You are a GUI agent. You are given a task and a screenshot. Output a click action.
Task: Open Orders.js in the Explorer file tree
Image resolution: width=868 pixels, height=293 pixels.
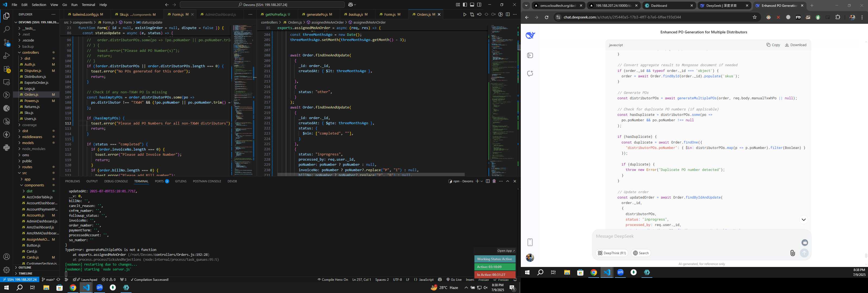31,95
